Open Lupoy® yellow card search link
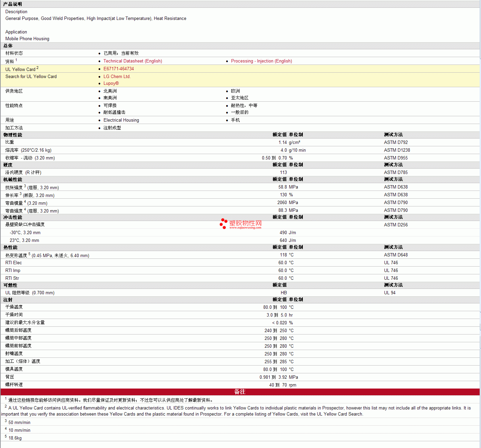This screenshot has width=481, height=448. click(x=111, y=83)
